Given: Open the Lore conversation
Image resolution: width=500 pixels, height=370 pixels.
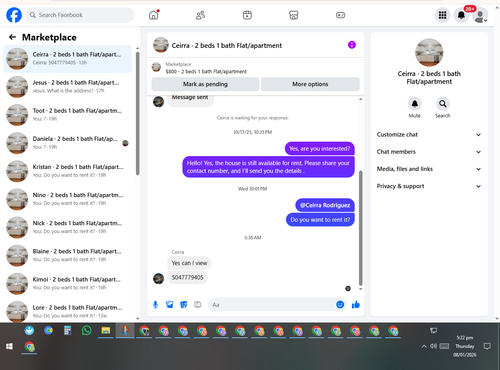Looking at the screenshot, I should click(x=68, y=311).
